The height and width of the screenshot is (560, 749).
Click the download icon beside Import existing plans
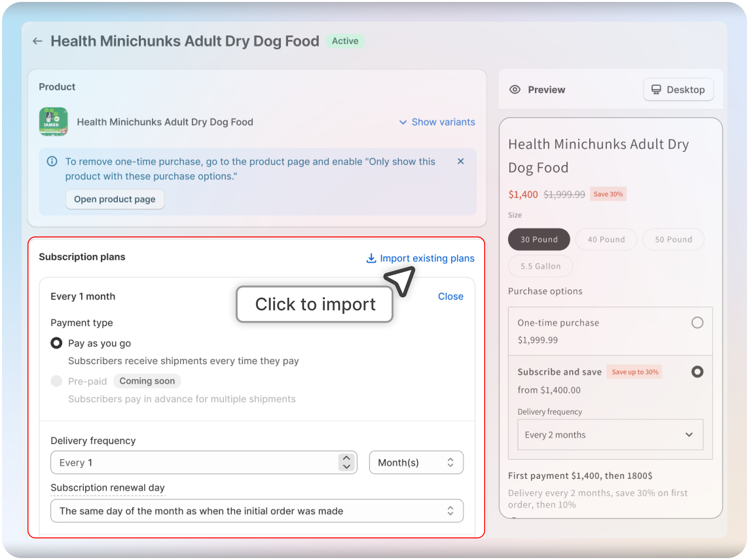(x=371, y=258)
